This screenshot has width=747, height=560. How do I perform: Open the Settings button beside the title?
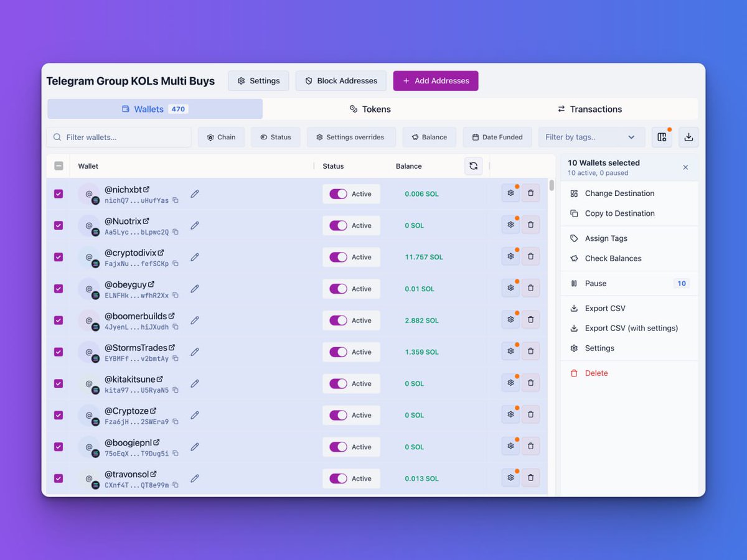[x=258, y=81]
